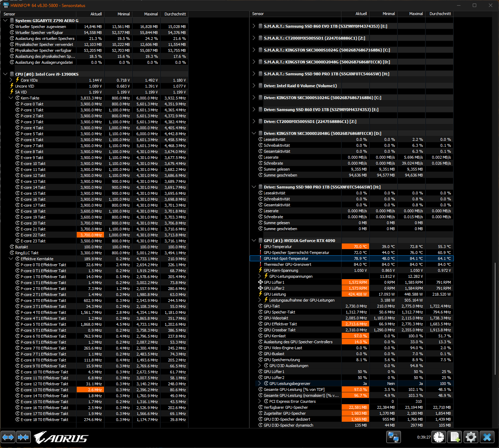Click the lightning icon beside GPU Leistung
This screenshot has height=448, width=499.
[261, 294]
